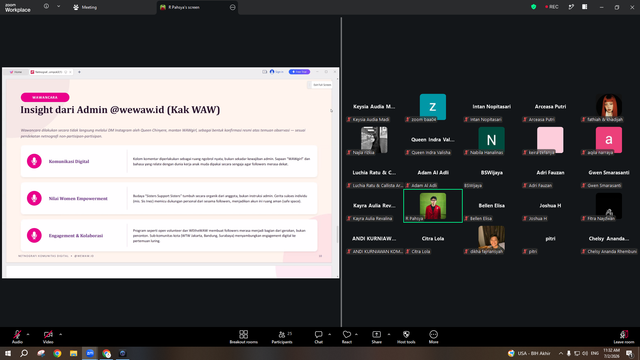Open the Chat panel
This screenshot has width=640, height=360.
(x=318, y=337)
